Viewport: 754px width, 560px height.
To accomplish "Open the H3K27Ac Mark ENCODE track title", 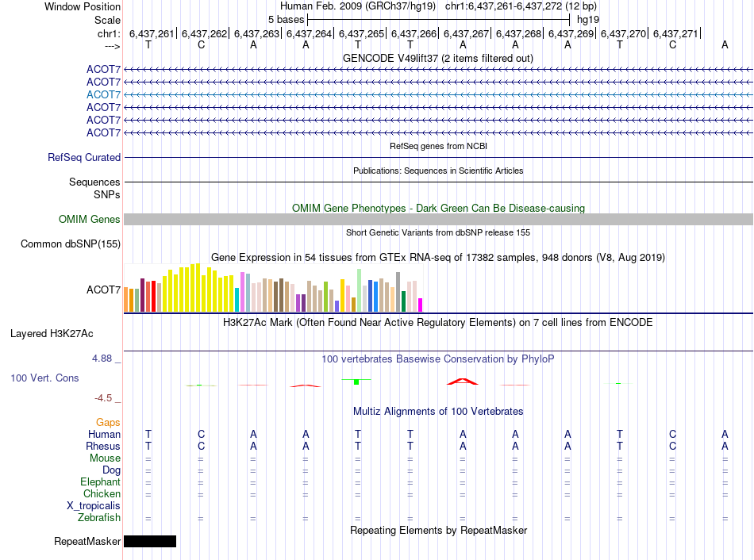I will (x=438, y=322).
